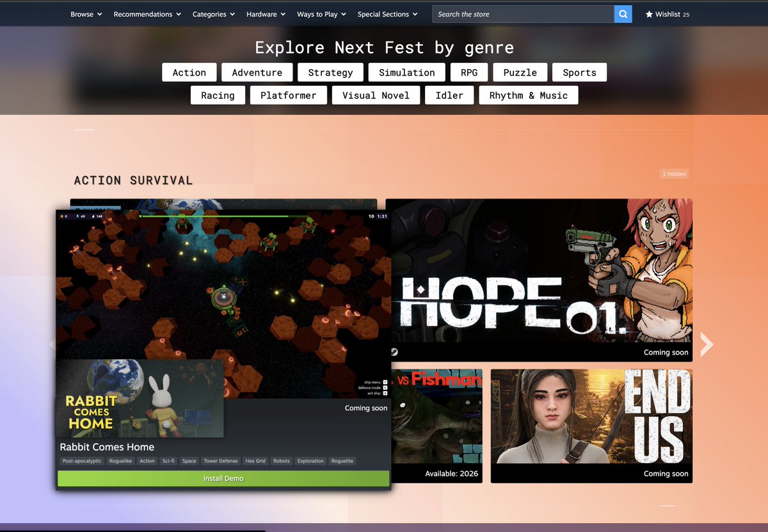This screenshot has height=532, width=768.
Task: Select the Idler genre
Action: (449, 95)
